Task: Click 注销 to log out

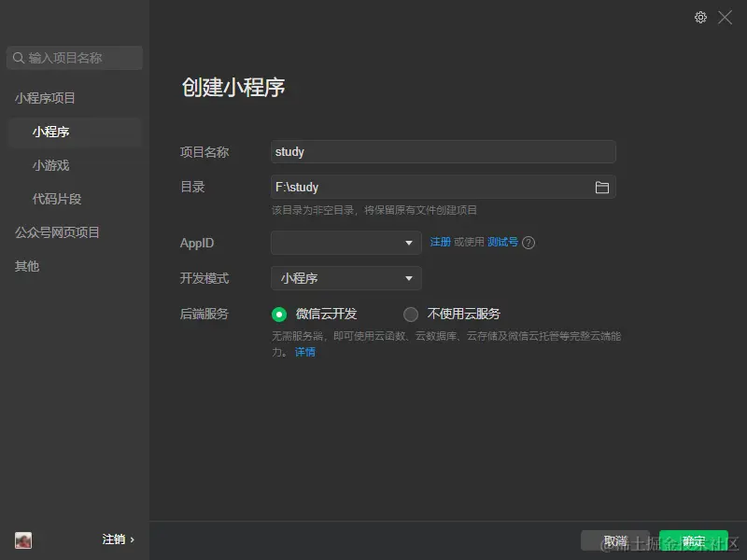Action: (x=119, y=539)
